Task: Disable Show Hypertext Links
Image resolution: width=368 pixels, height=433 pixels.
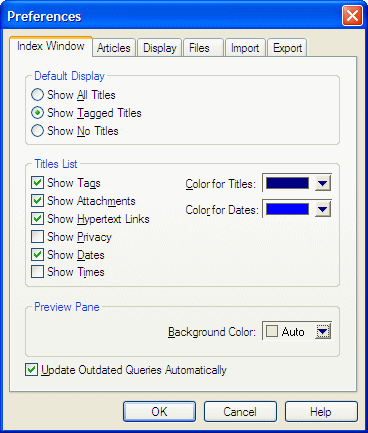Action: [37, 219]
